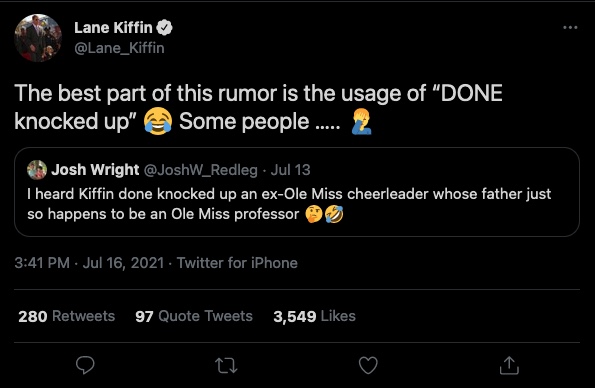The image size is (595, 388).
Task: Click the blue verified badge
Action: point(164,28)
